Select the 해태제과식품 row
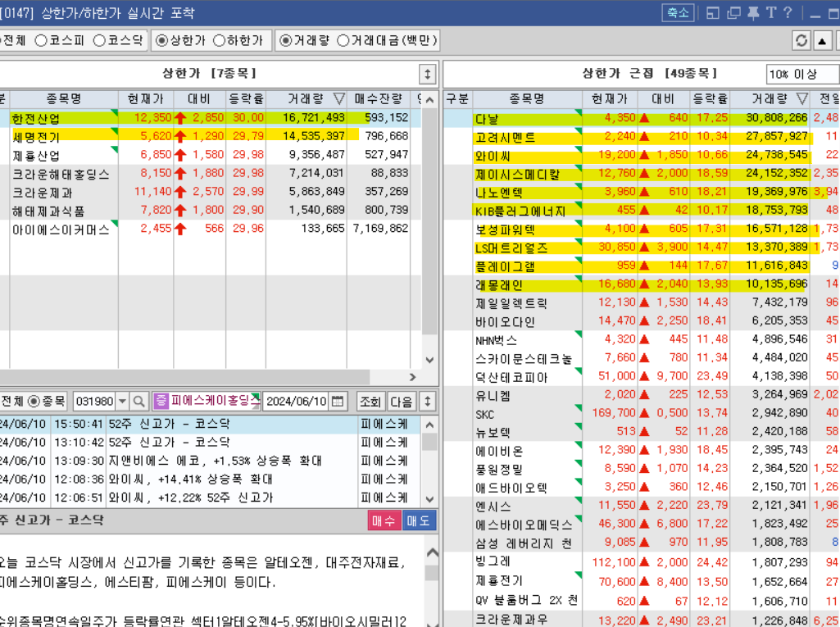This screenshot has width=840, height=627. [211, 211]
